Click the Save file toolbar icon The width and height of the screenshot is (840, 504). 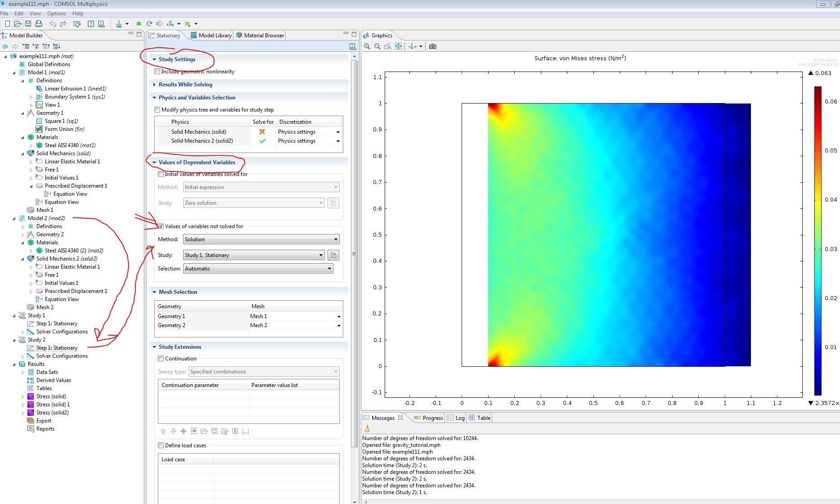tap(28, 24)
